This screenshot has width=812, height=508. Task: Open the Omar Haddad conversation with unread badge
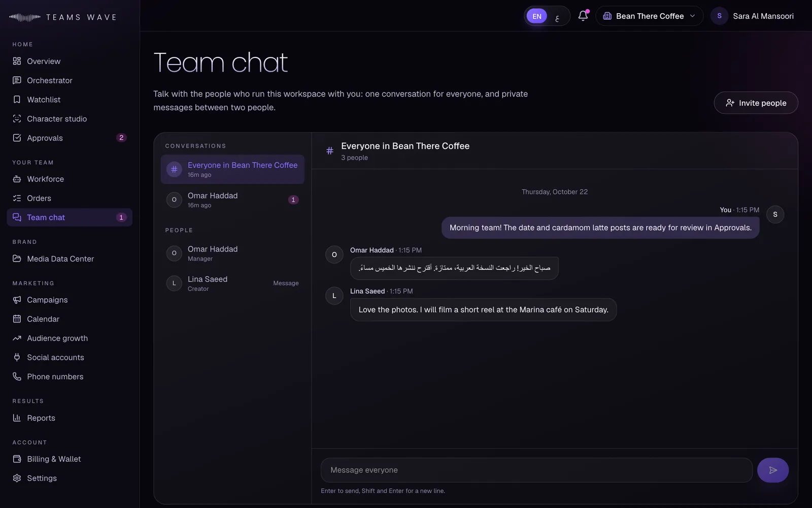[x=232, y=200]
